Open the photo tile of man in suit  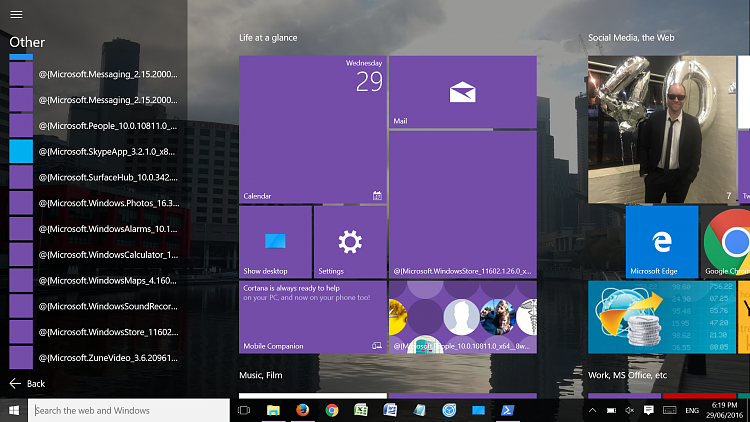click(x=662, y=129)
